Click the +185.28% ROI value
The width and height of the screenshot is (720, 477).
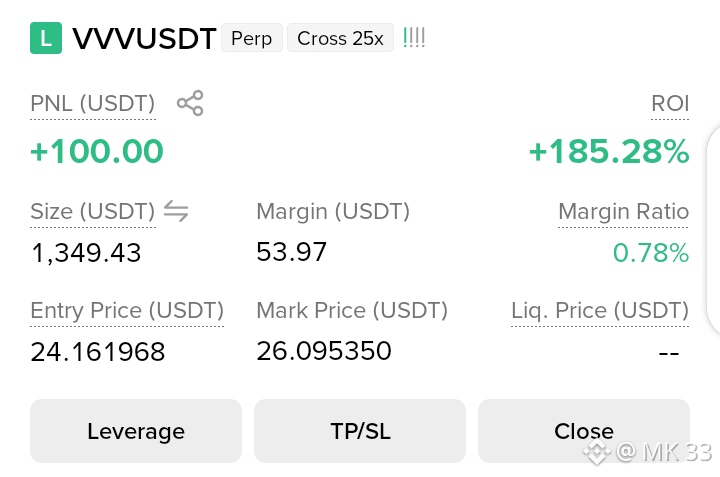coord(609,151)
